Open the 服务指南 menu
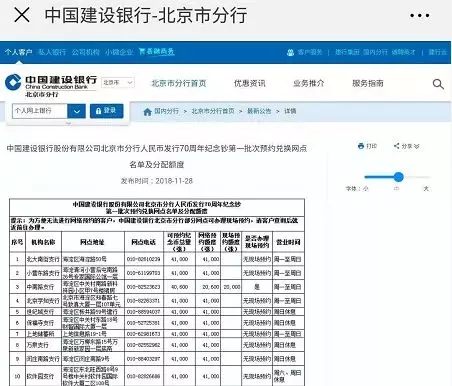The width and height of the screenshot is (452, 386). click(x=368, y=83)
